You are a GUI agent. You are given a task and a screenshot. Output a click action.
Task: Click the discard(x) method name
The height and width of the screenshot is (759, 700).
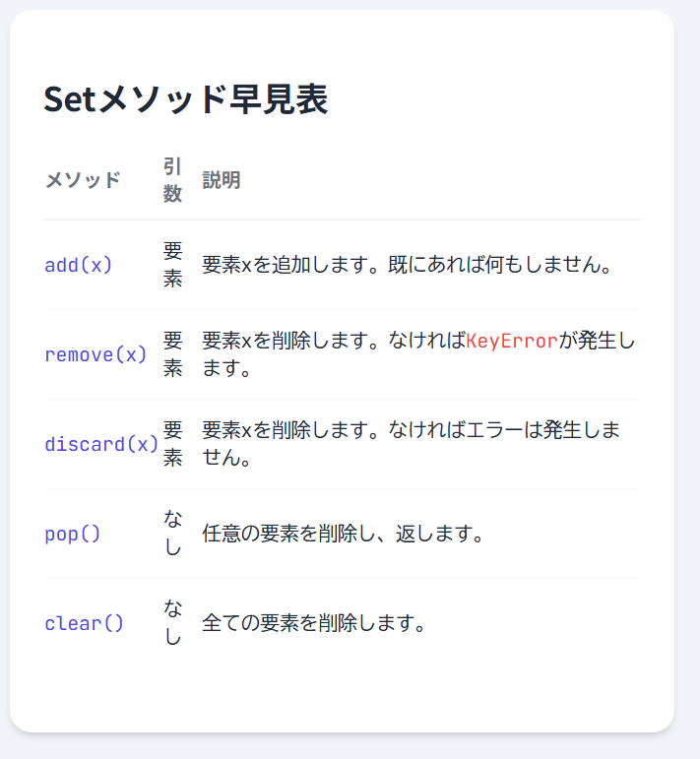pyautogui.click(x=101, y=444)
